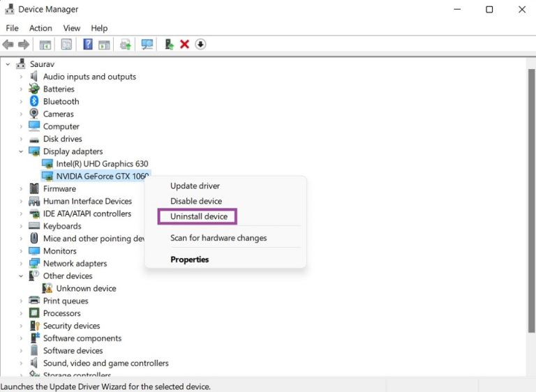Choose Scan for hardware changes

click(218, 238)
